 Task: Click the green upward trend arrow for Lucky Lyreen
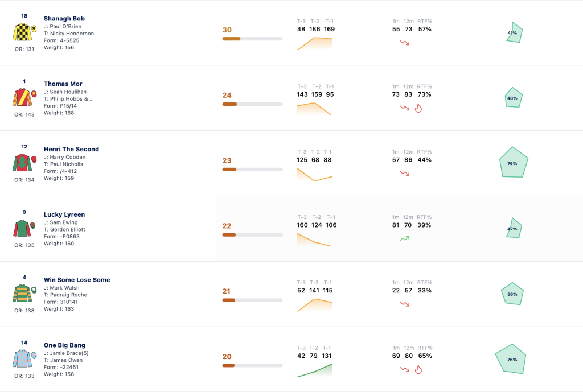(405, 238)
